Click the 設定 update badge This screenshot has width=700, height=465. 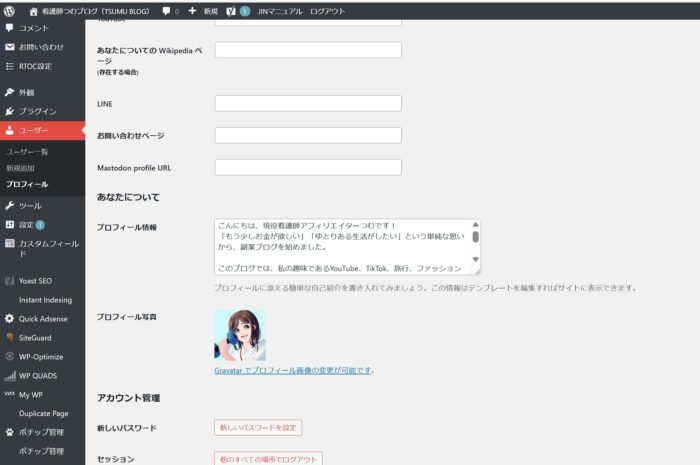click(x=40, y=225)
